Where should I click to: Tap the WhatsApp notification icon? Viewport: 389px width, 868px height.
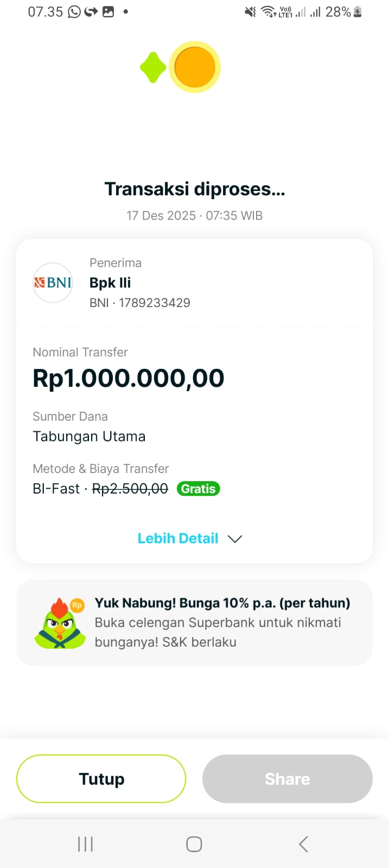[74, 12]
